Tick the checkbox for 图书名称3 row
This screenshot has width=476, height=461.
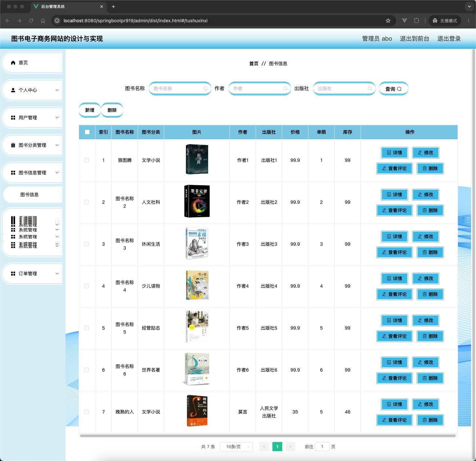pos(87,244)
